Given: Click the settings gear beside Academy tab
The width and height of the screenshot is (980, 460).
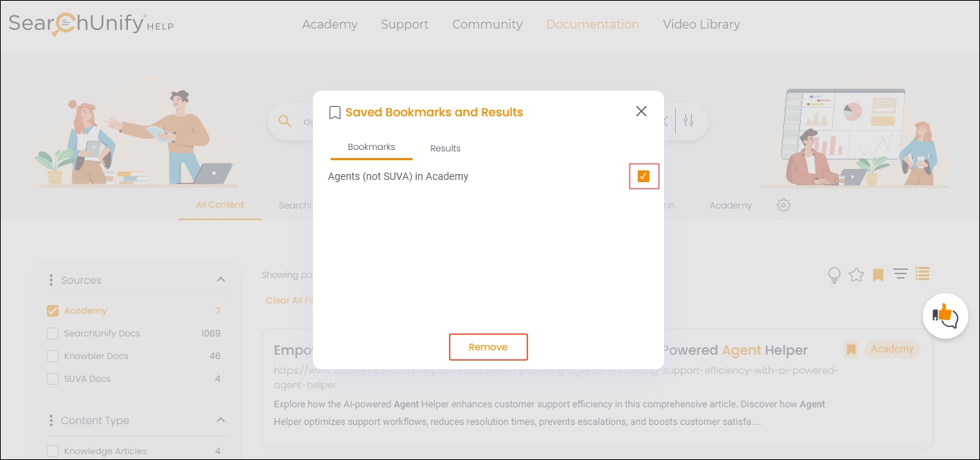Looking at the screenshot, I should [x=783, y=206].
